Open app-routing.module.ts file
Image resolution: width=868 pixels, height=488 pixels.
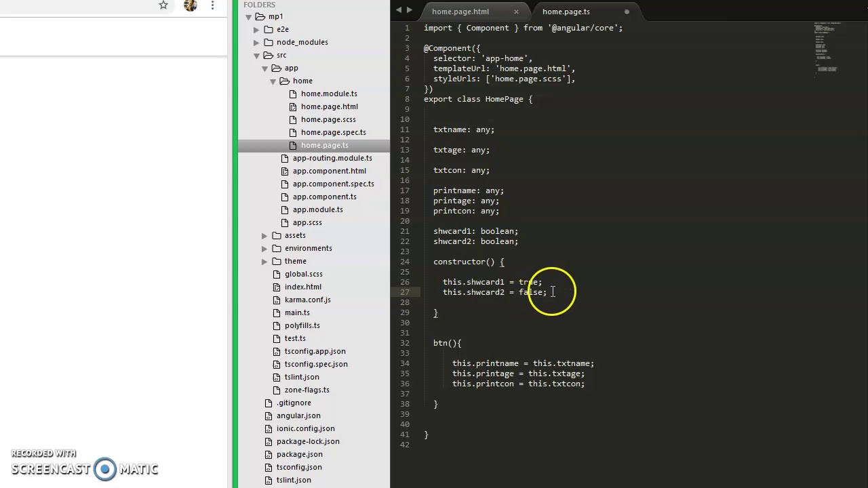point(332,158)
